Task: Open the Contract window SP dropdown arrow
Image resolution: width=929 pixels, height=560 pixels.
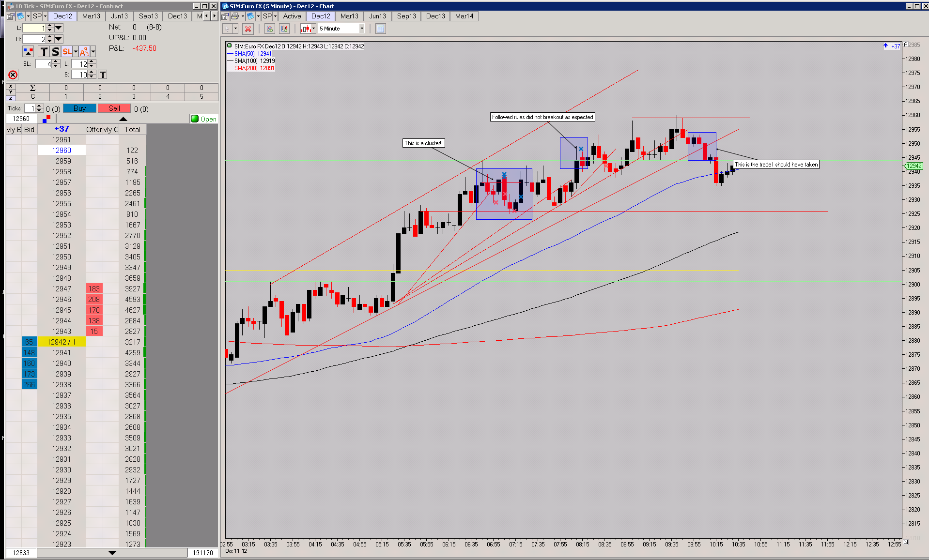Action: pyautogui.click(x=46, y=16)
